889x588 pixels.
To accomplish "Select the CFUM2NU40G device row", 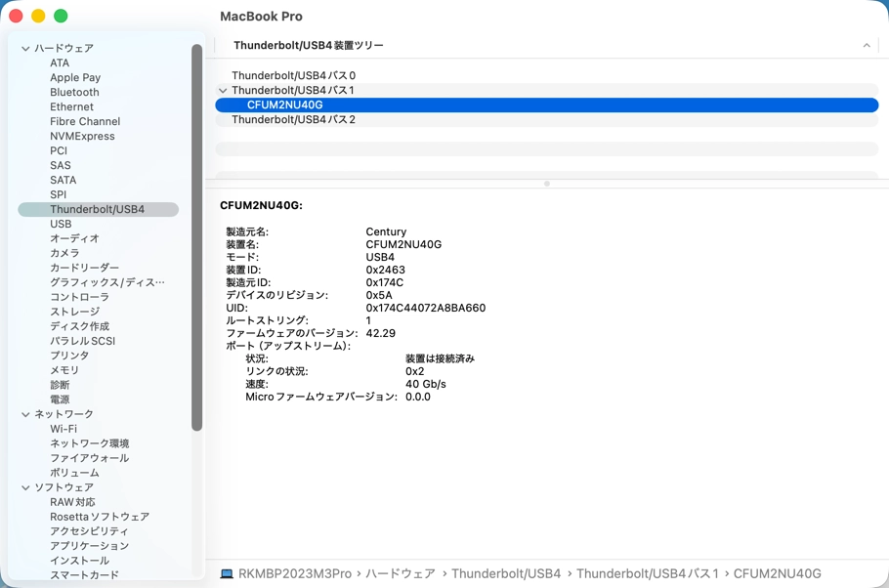I will pos(285,105).
